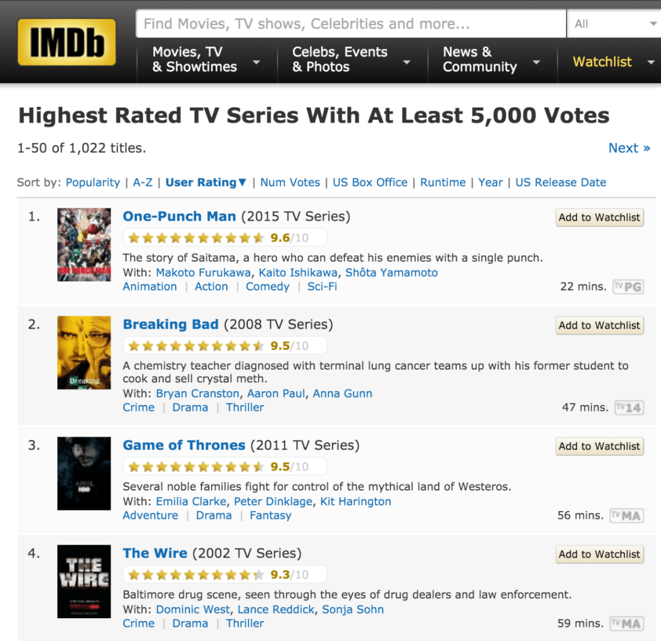
Task: Open the All search category dropdown
Action: [613, 24]
